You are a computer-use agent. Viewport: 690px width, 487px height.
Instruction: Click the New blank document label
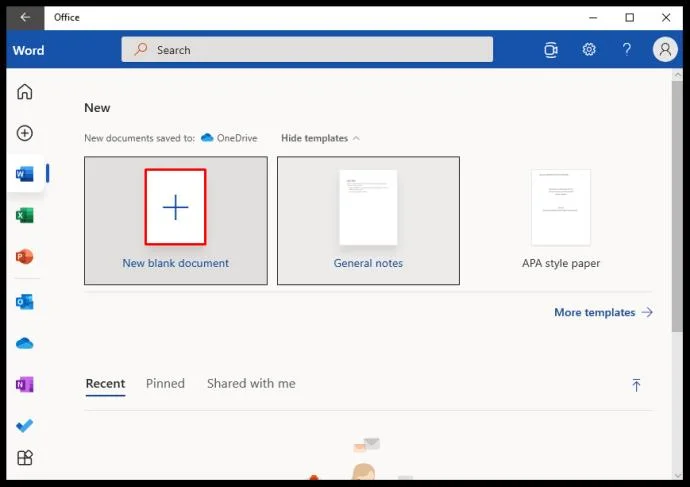click(176, 263)
